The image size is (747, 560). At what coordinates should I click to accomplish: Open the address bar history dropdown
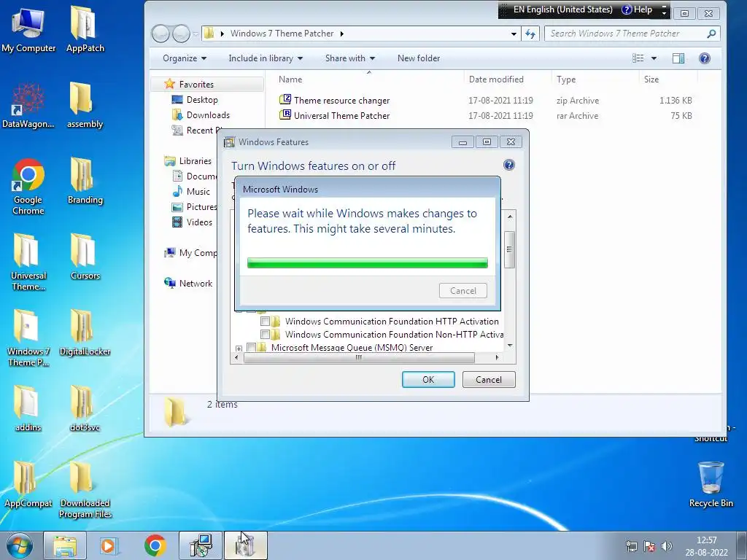[x=514, y=34]
